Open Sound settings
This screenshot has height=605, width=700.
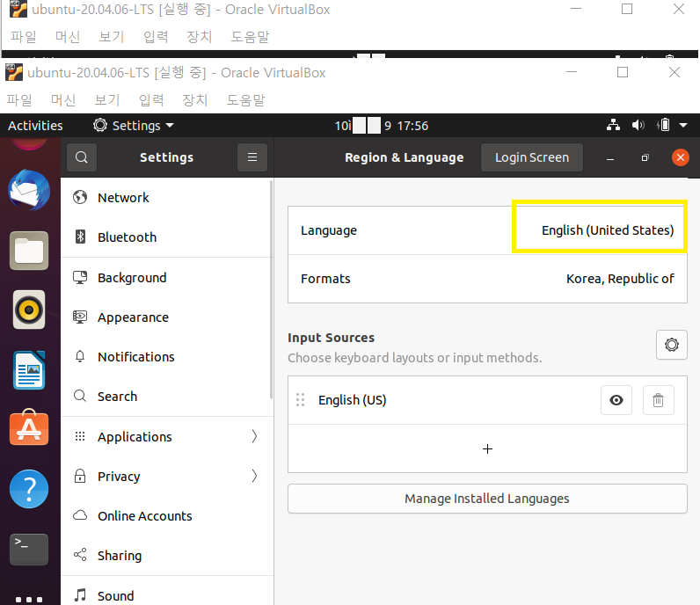(166, 595)
